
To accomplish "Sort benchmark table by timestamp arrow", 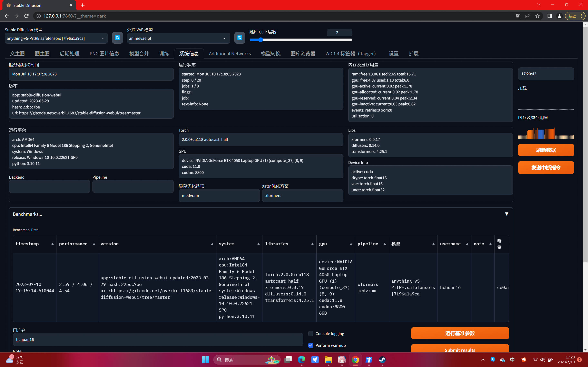I will click(x=52, y=244).
